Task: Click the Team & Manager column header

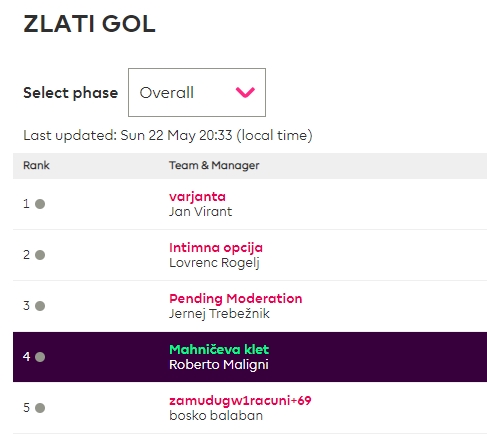Action: coord(214,165)
